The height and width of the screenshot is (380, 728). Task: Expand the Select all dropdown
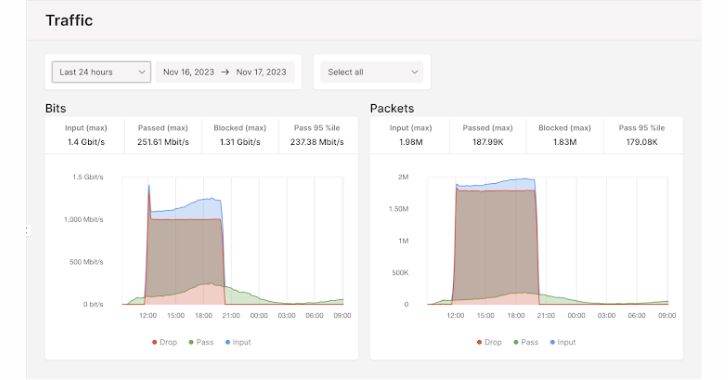pos(372,72)
